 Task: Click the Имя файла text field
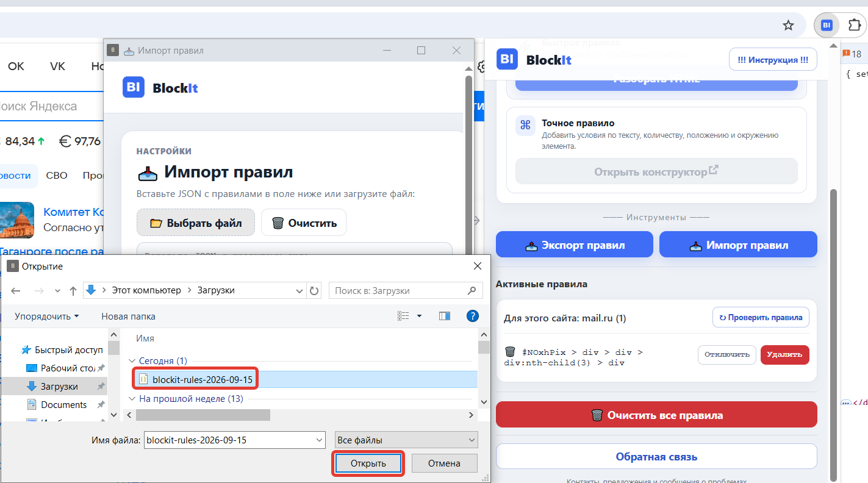229,440
